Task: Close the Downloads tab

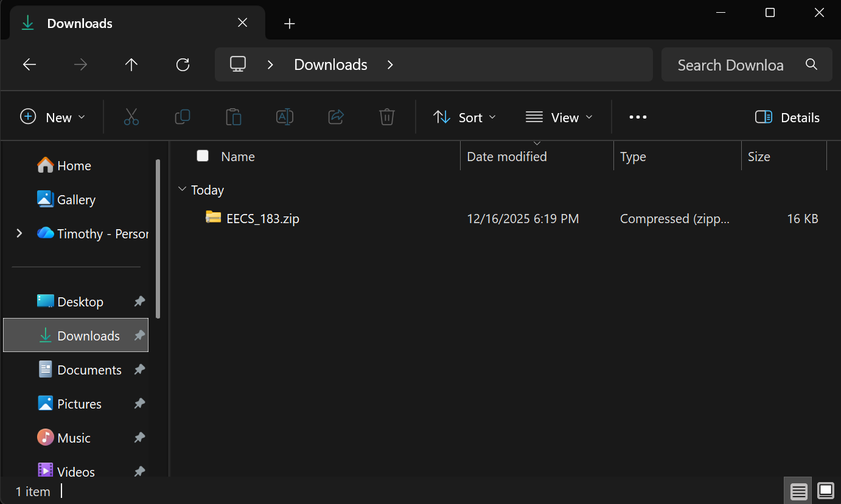Action: [242, 22]
